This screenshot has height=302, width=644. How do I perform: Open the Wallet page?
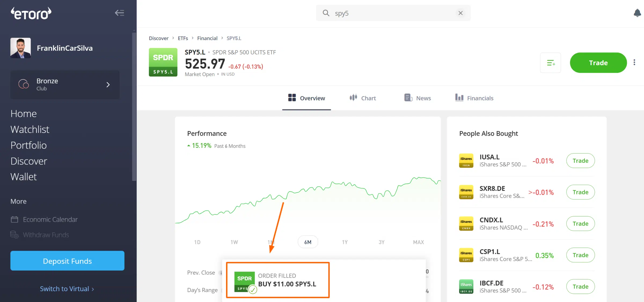pyautogui.click(x=24, y=177)
